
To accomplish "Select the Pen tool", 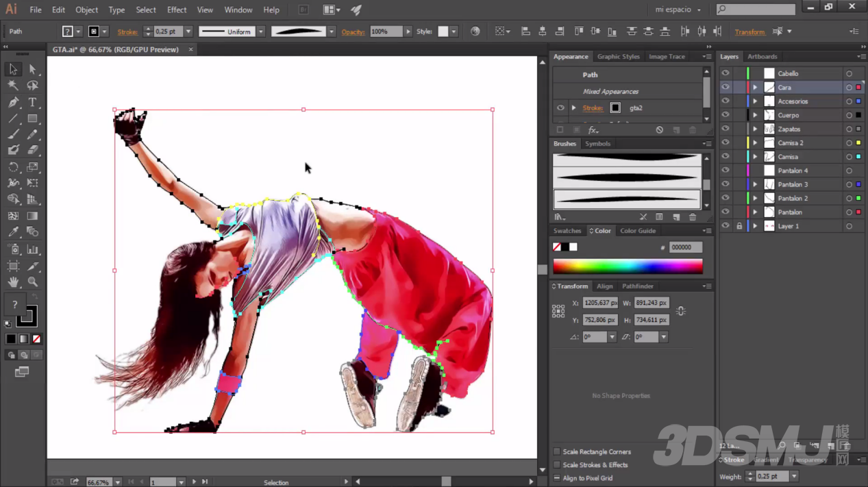I will pyautogui.click(x=13, y=102).
